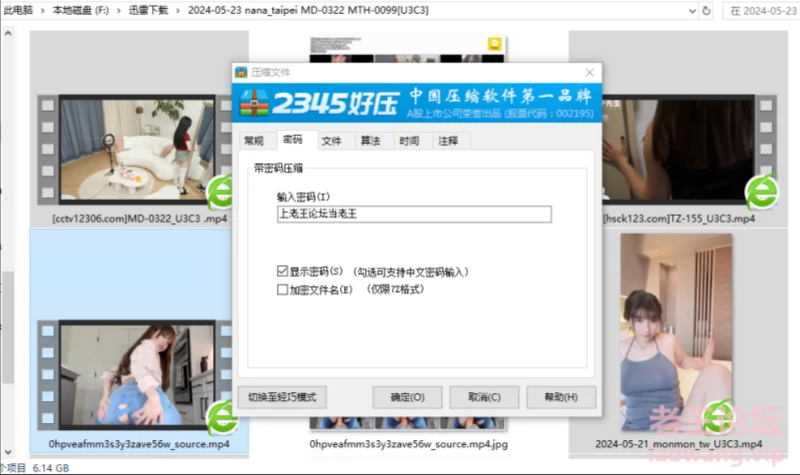The width and height of the screenshot is (800, 475).
Task: Click the green browser badge on TZ-155 video
Action: point(762,192)
